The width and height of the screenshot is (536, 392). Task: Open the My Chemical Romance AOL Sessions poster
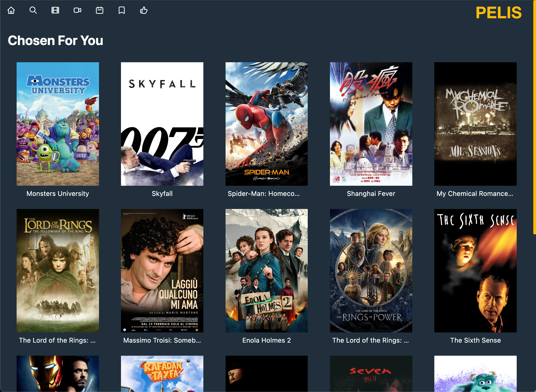[475, 124]
